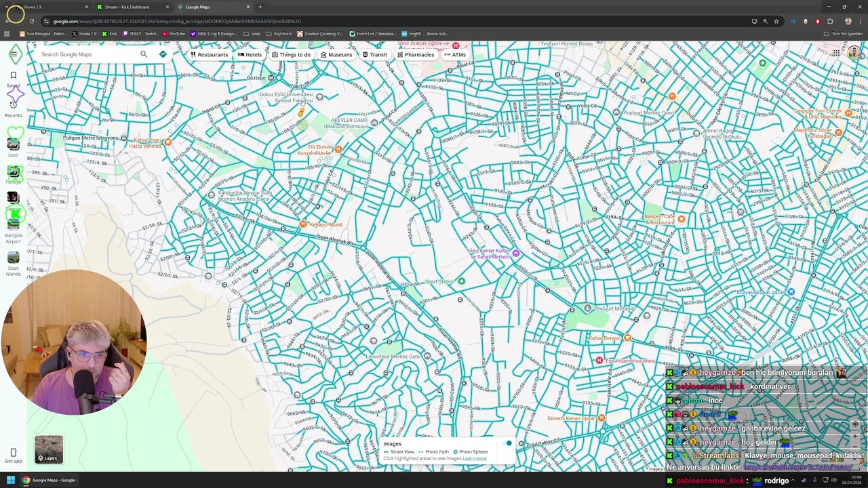Toggle the Images Street View layer switch
Screen dimensions: 868x488
click(507, 443)
